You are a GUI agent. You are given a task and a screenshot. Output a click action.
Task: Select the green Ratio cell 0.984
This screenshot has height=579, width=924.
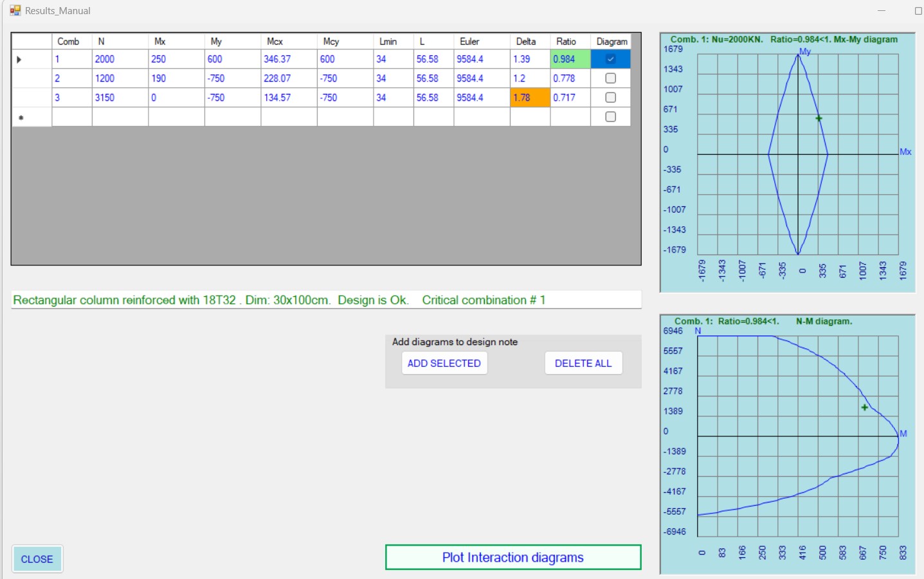tap(570, 59)
